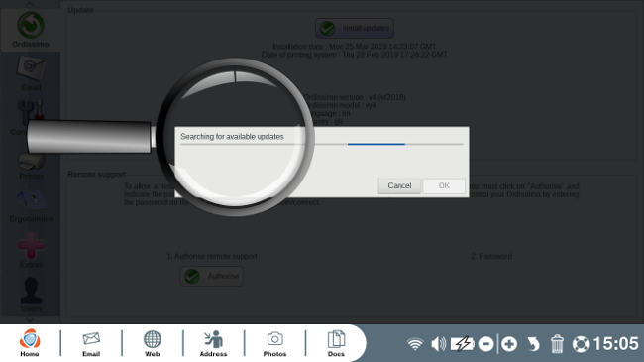Open the Photos camera icon
Viewport: 644px width, 362px height.
[x=274, y=343]
